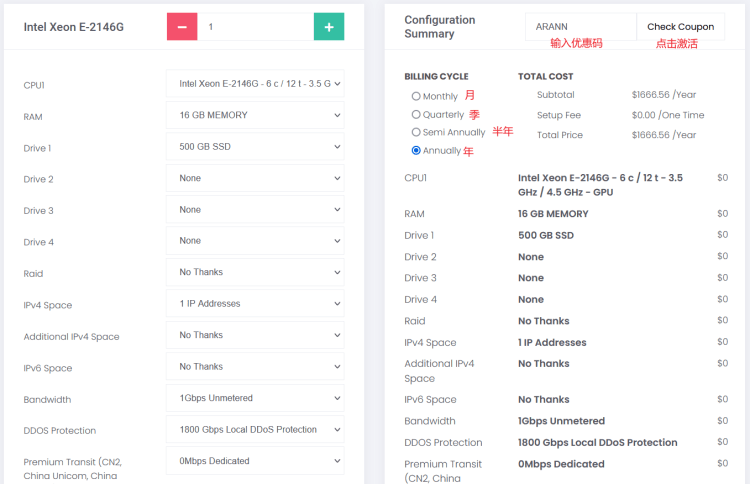This screenshot has height=484, width=750.
Task: Open Premium Transit 0Mbps Dedicated dropdown
Action: [x=255, y=461]
